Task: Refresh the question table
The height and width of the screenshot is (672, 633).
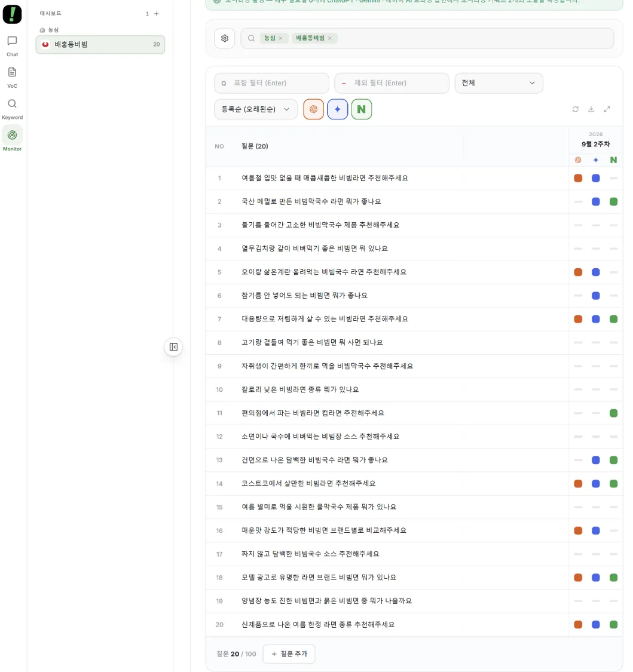Action: click(x=576, y=109)
